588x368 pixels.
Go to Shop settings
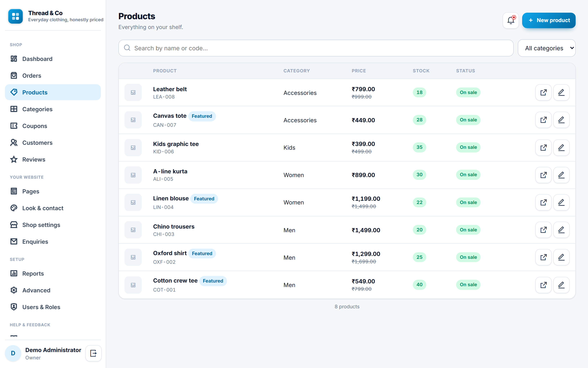pyautogui.click(x=53, y=225)
